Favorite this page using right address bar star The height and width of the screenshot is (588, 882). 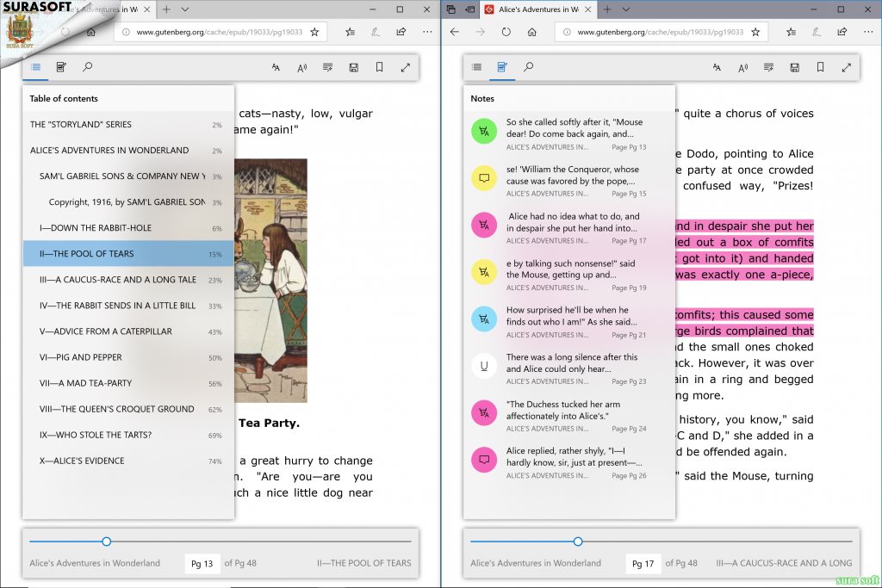point(755,32)
